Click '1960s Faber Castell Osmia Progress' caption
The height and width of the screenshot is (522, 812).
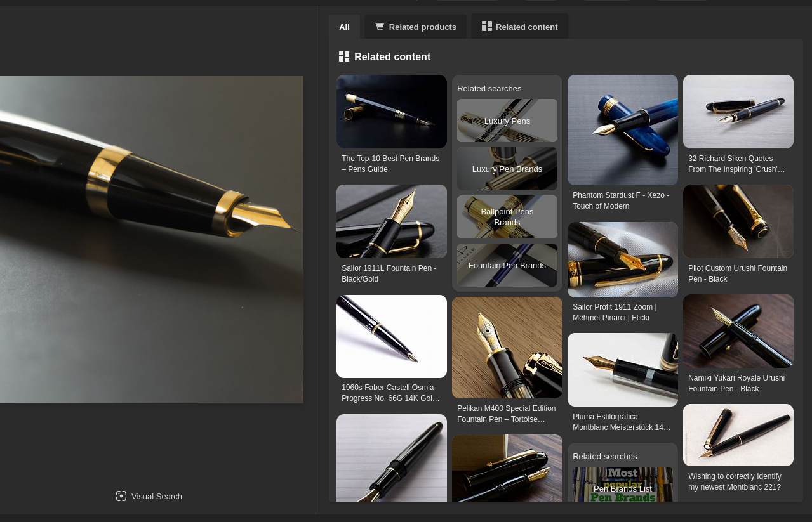390,393
